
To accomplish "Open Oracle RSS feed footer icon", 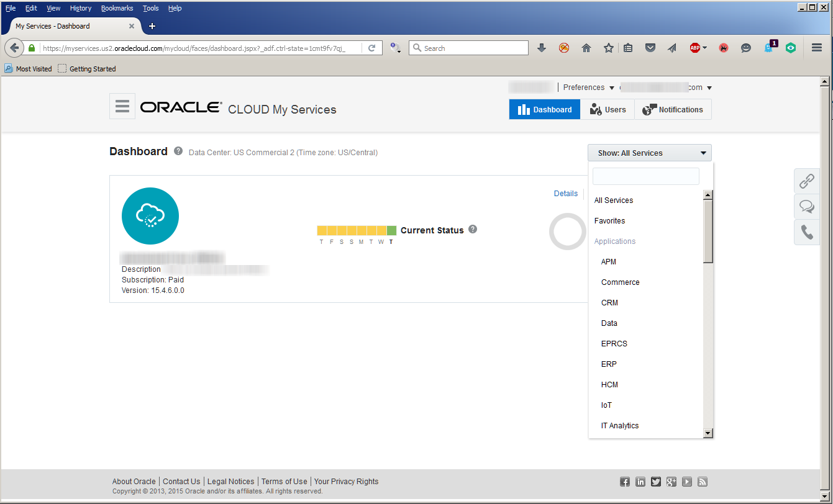I will [703, 482].
